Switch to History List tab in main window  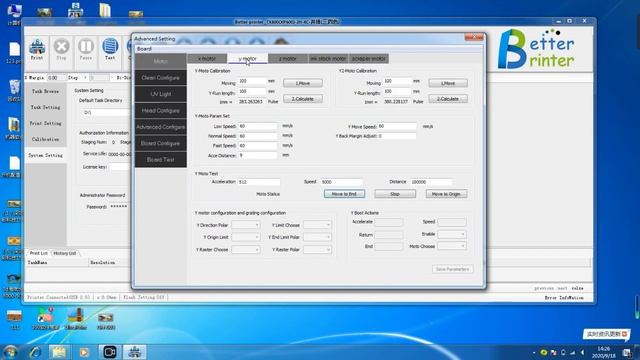click(65, 253)
